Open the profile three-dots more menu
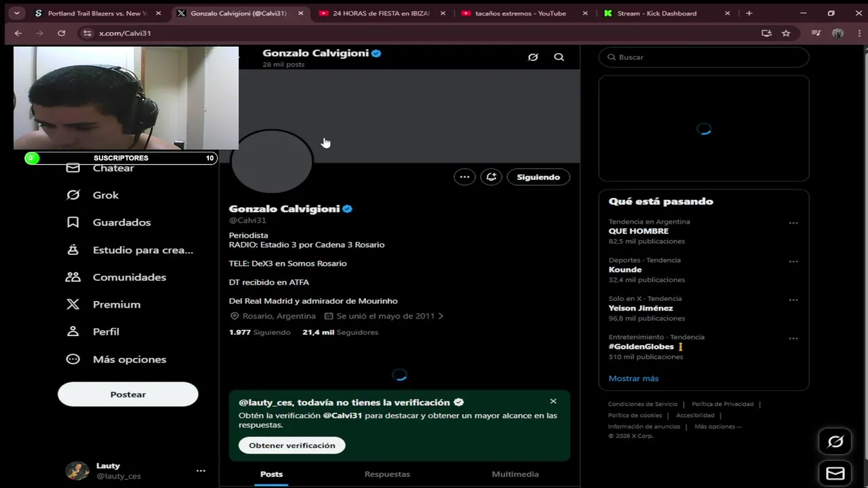 tap(465, 177)
